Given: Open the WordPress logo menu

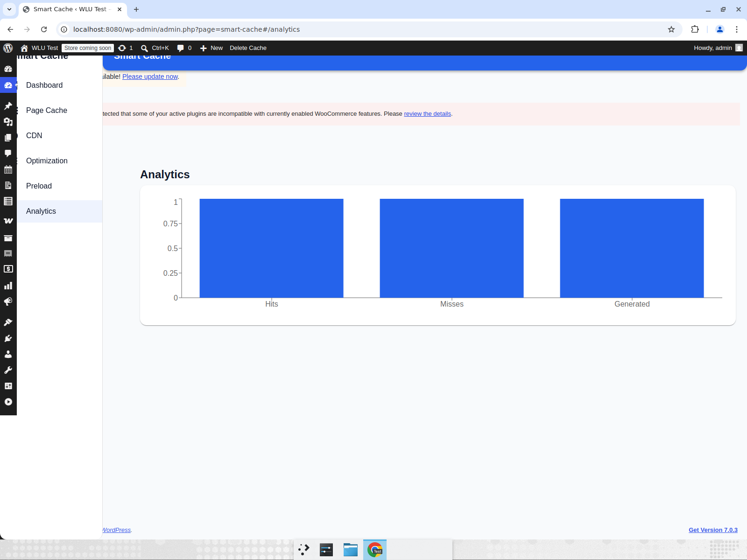Looking at the screenshot, I should 8,48.
